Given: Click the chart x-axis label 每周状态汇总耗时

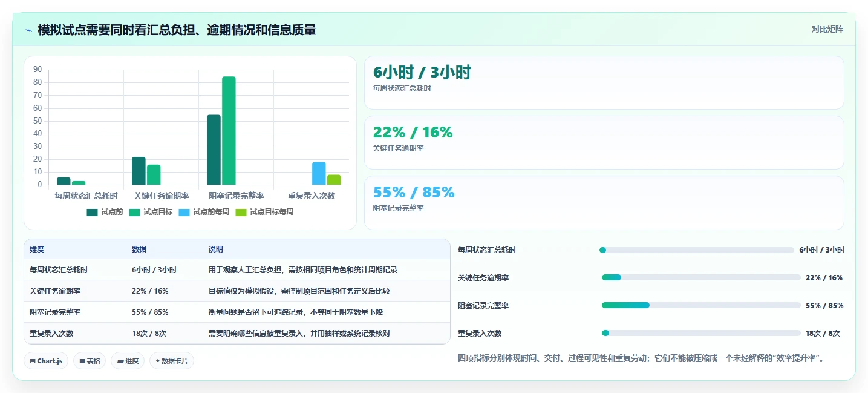Looking at the screenshot, I should pos(86,196).
